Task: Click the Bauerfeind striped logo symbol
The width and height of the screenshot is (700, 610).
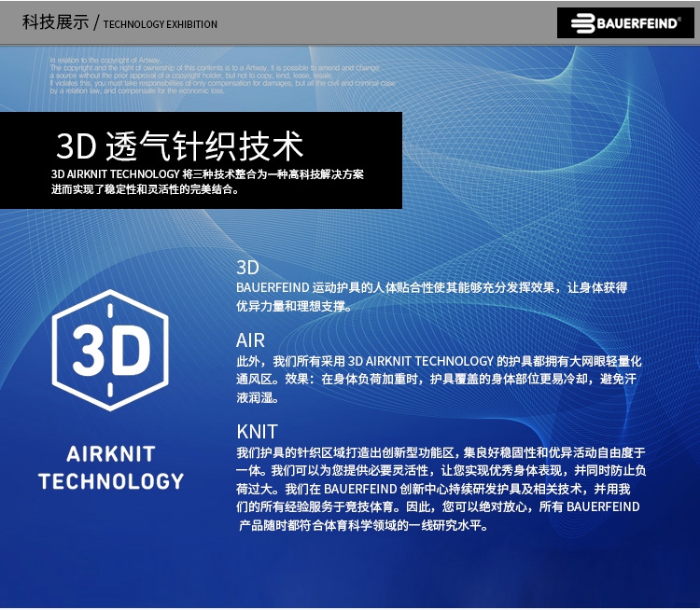Action: 581,23
